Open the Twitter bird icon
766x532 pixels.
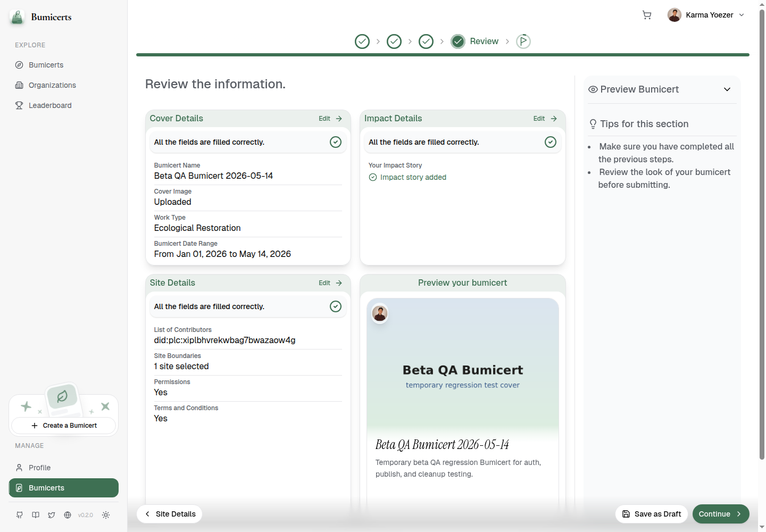pos(52,515)
